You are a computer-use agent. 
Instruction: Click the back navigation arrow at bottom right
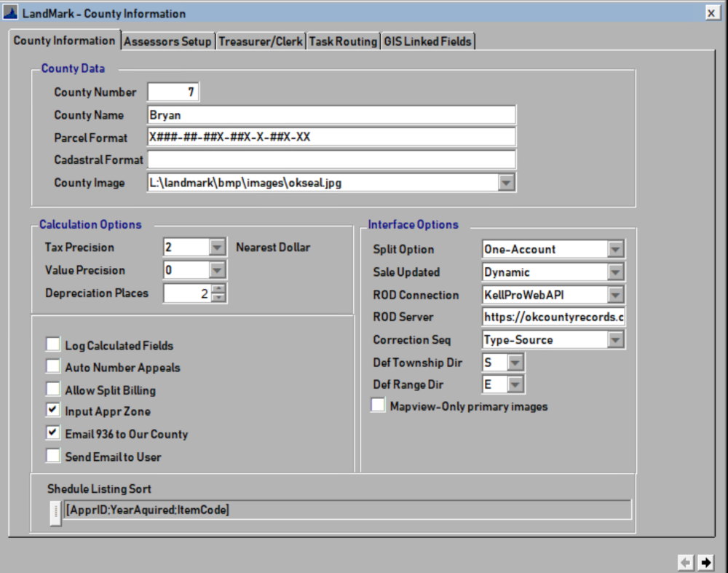[685, 562]
